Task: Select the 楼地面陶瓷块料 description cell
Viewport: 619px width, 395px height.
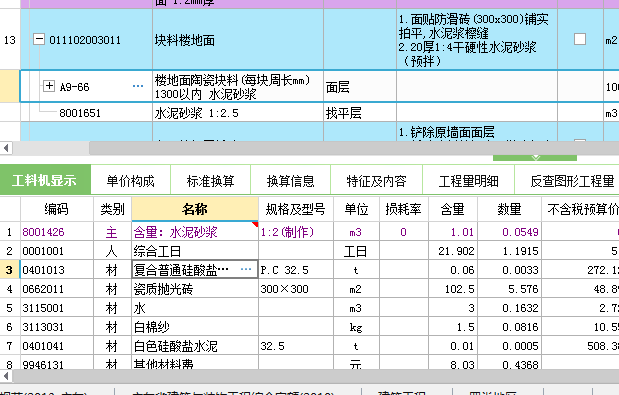Action: 238,86
